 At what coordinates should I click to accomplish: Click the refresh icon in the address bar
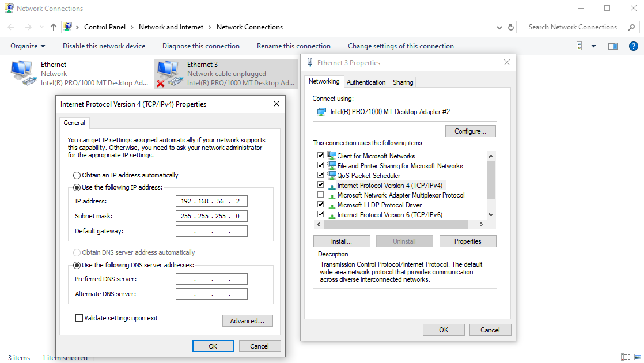(x=511, y=27)
